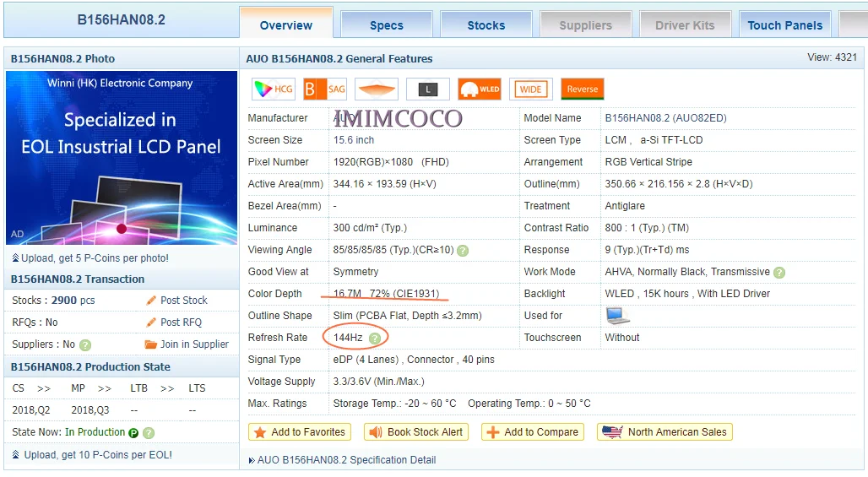Click the Book Stock Alert button
This screenshot has height=477, width=868.
pyautogui.click(x=415, y=432)
